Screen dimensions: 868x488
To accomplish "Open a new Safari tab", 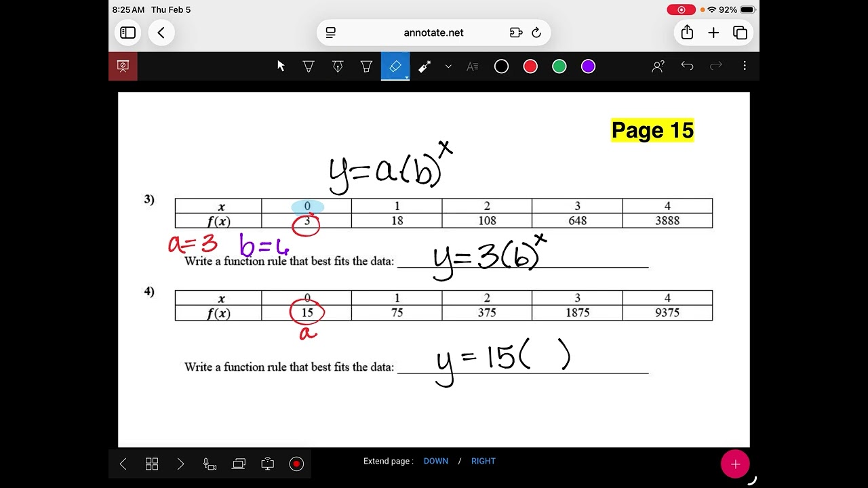I will point(713,33).
